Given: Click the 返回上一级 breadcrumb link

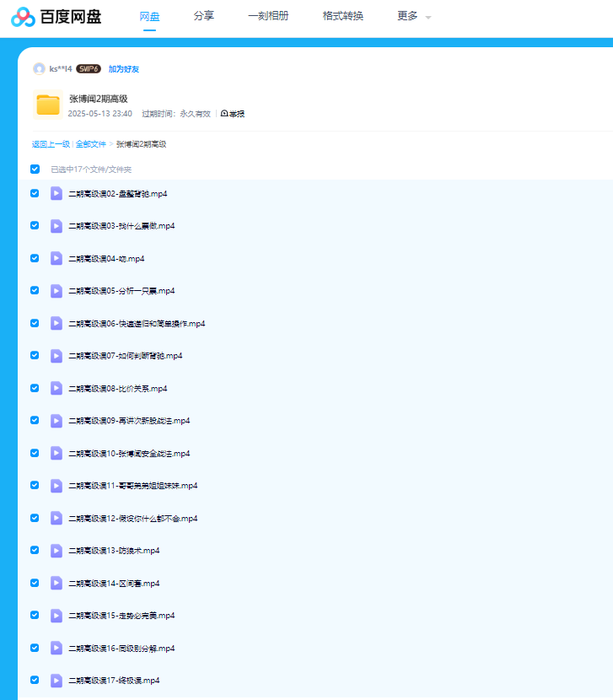Looking at the screenshot, I should (x=51, y=144).
